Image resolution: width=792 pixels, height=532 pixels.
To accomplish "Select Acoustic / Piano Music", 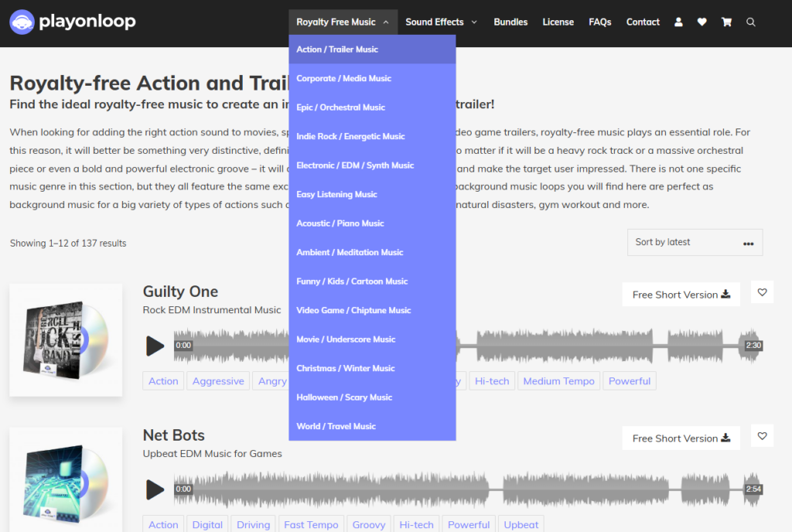I will [x=372, y=223].
